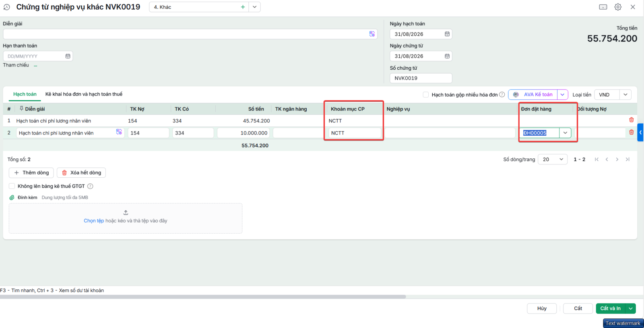
Task: Open calendar for Hạn thanh toán
Action: tap(68, 56)
